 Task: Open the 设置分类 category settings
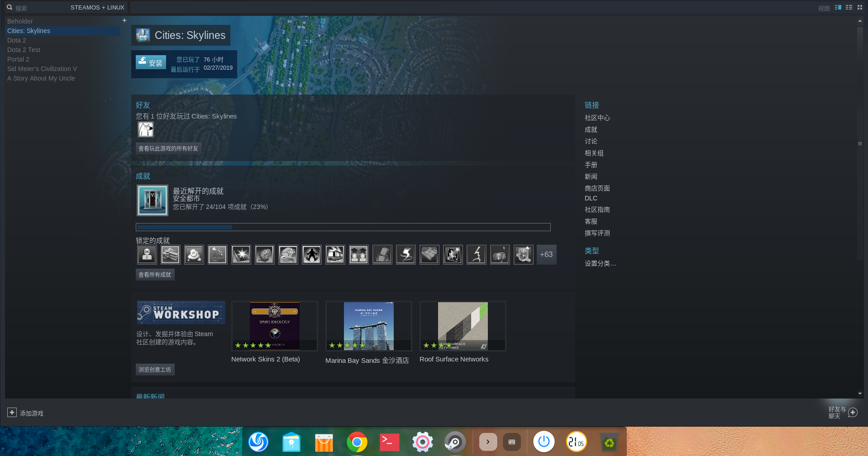point(600,263)
